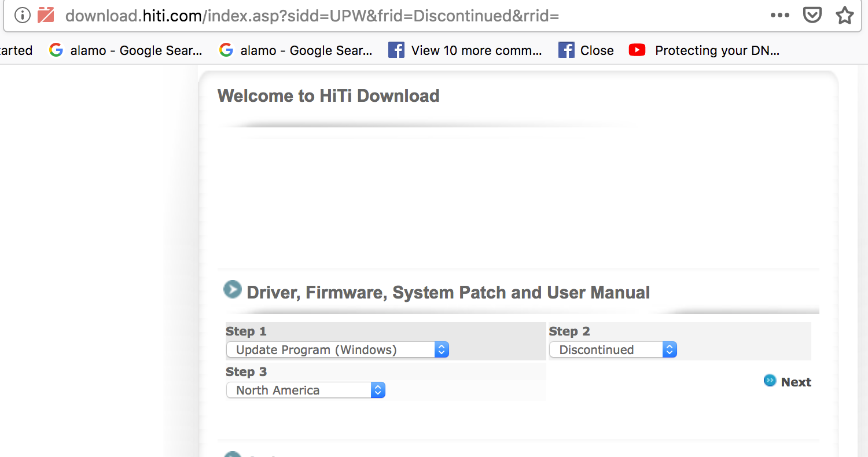Viewport: 868px width, 457px height.
Task: Save page to Pocket icon
Action: 813,15
